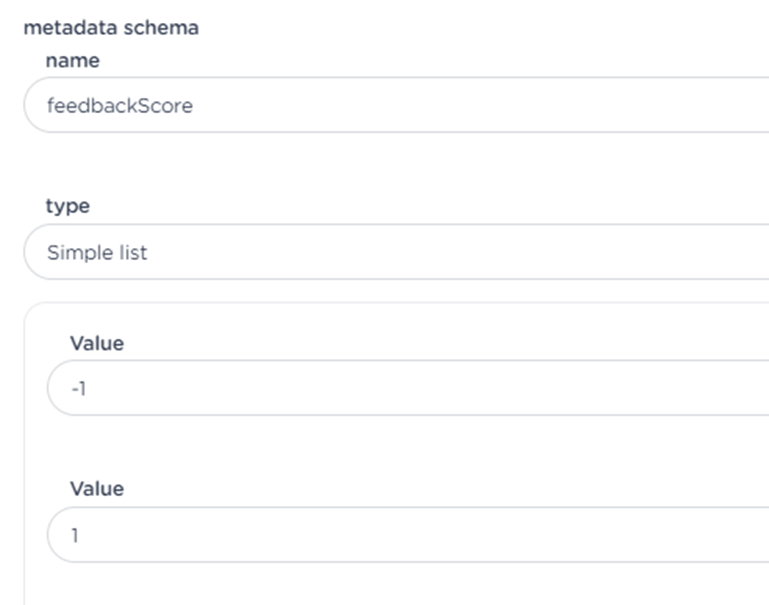
Task: Click the second "Value" label
Action: point(96,489)
